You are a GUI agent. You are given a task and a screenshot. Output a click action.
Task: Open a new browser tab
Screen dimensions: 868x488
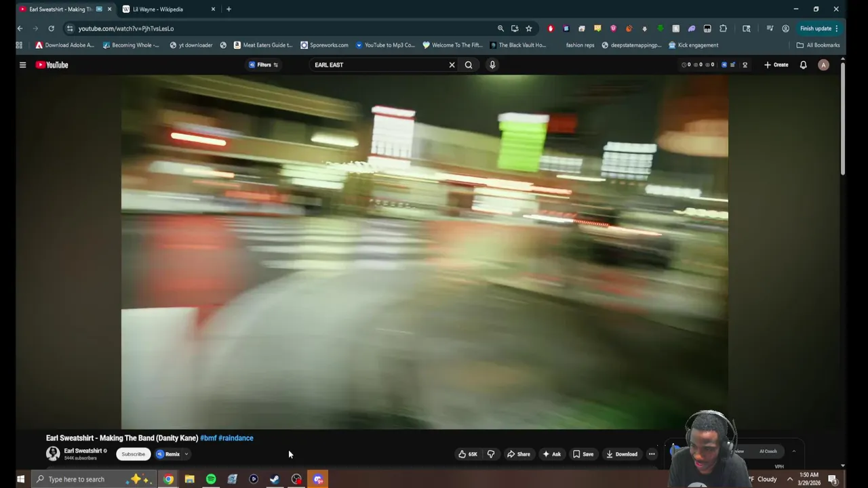(x=229, y=9)
